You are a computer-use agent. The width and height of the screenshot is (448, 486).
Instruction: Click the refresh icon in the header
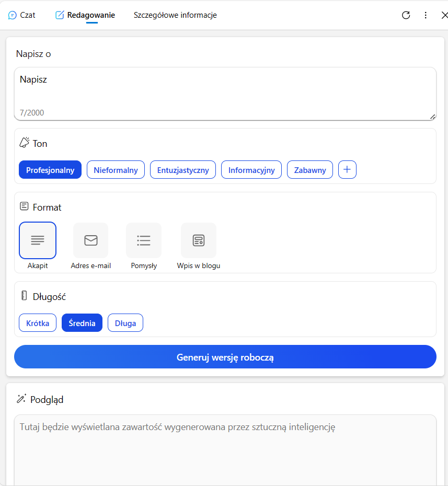click(406, 15)
